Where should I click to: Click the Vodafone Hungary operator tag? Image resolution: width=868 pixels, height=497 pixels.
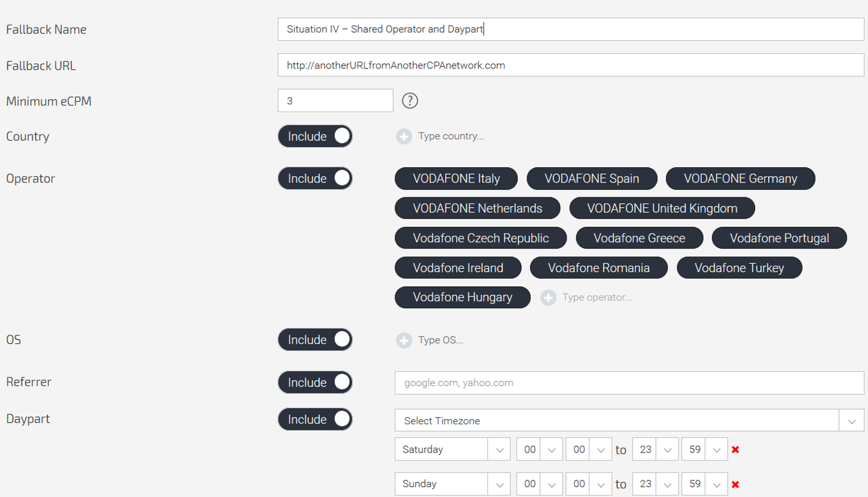pos(462,297)
